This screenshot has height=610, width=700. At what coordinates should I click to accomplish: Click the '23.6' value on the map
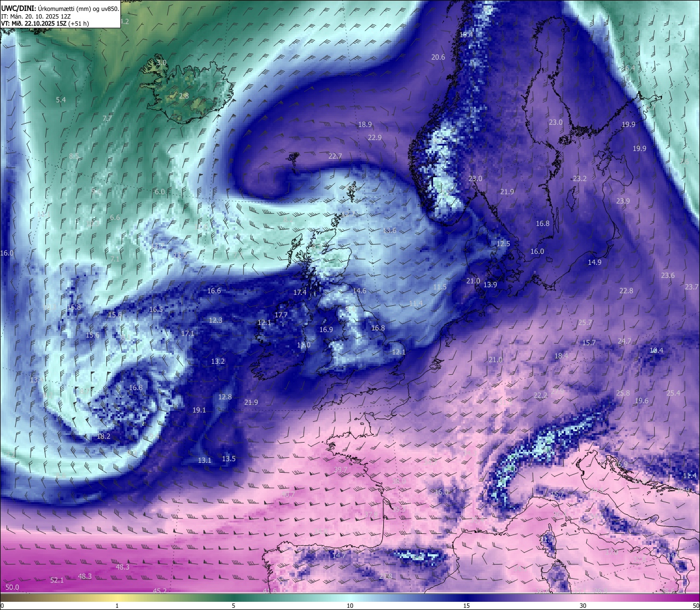coord(668,275)
